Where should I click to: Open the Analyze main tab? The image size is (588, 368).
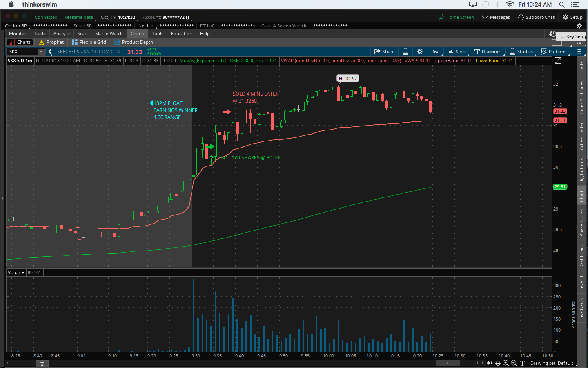pos(62,34)
